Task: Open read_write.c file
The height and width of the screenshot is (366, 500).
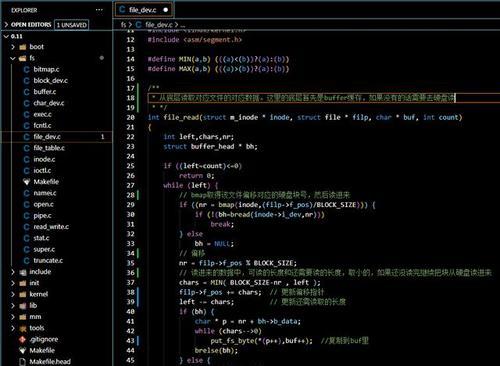Action: tap(51, 227)
